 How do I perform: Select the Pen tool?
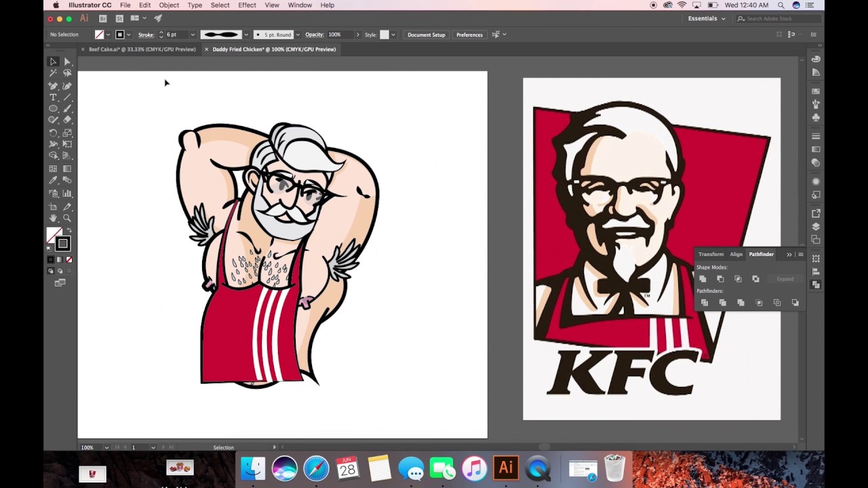pyautogui.click(x=53, y=86)
